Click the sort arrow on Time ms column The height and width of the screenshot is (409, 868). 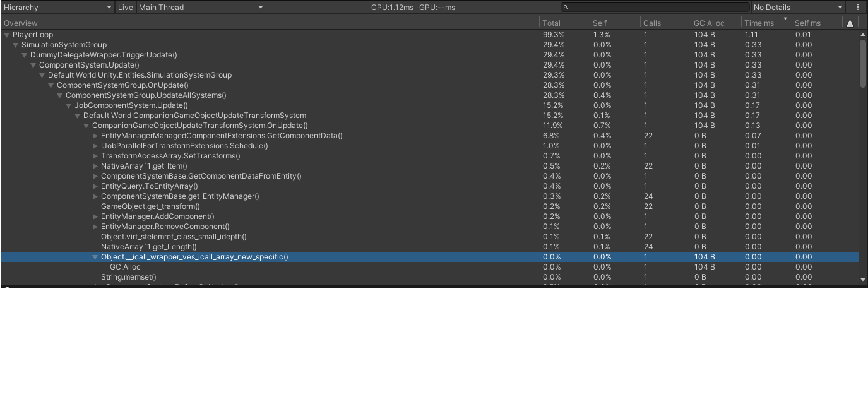coord(785,20)
